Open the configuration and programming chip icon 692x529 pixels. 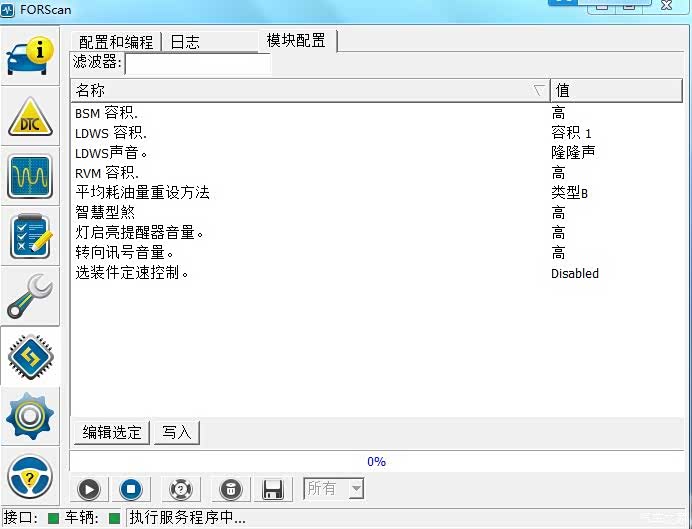tap(30, 356)
